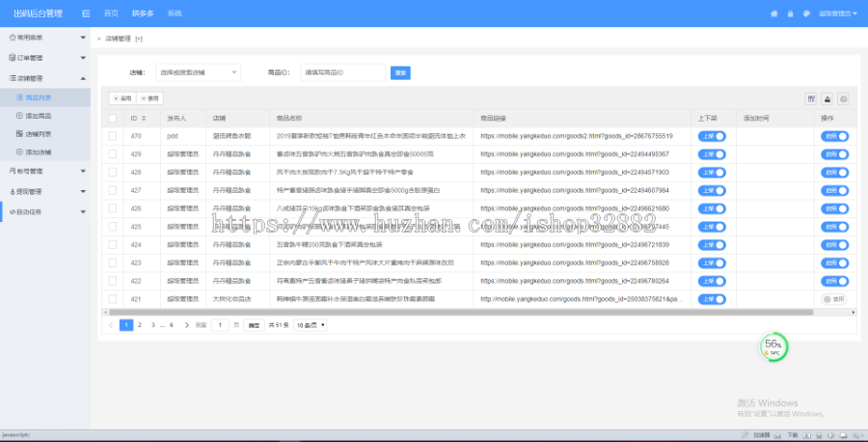
Task: Open the 10条/页 page size dropdown
Action: (x=311, y=325)
